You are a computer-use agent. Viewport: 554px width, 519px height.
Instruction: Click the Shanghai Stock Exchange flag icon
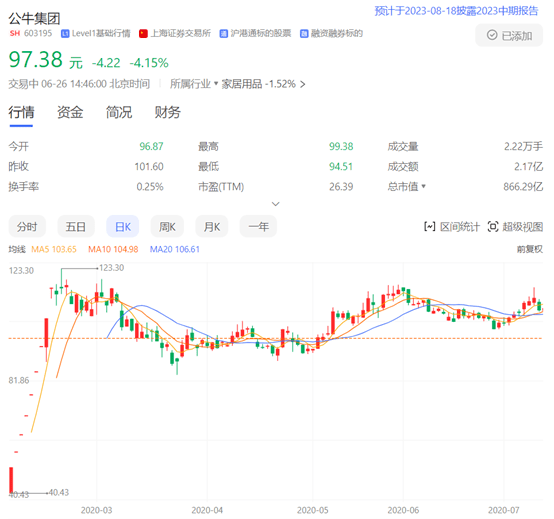143,34
